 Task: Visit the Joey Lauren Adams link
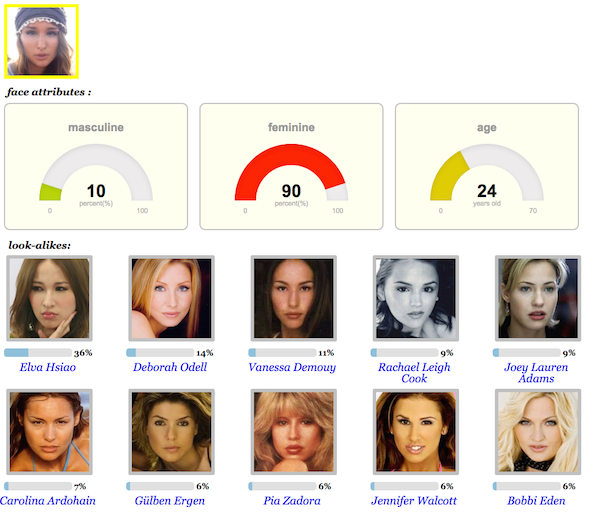click(x=536, y=373)
